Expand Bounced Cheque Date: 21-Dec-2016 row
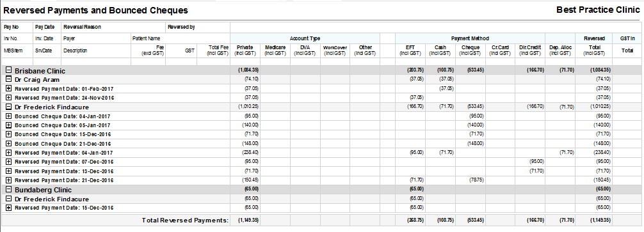Screen dimensions: 644x232 pyautogui.click(x=8, y=144)
